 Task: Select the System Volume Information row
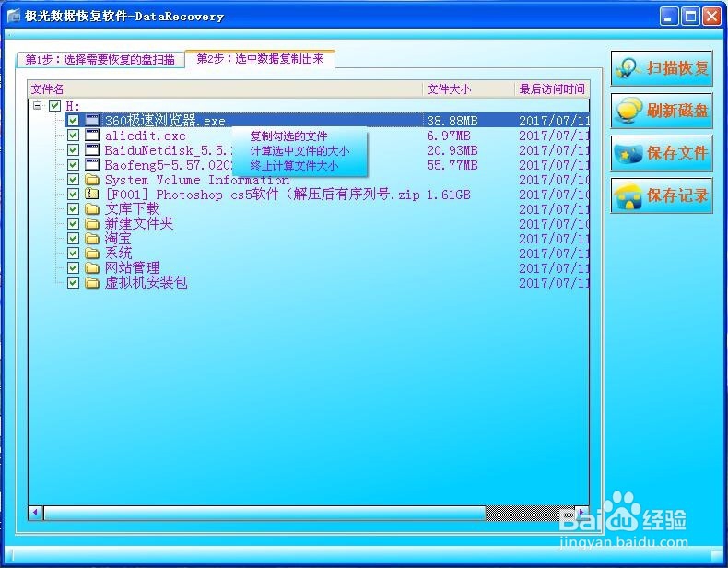pyautogui.click(x=197, y=180)
